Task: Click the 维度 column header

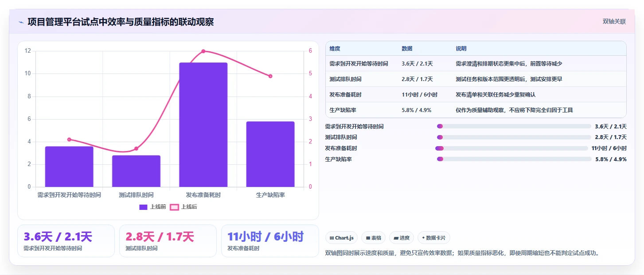Action: coord(335,49)
